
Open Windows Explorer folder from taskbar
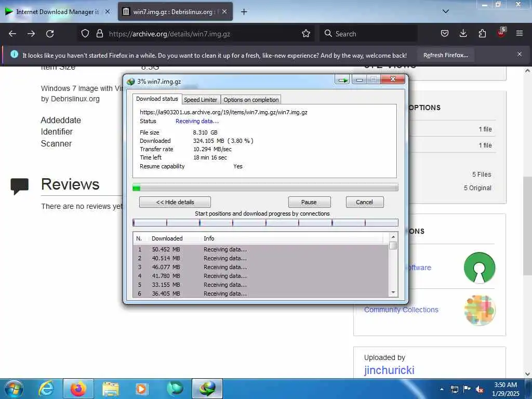(x=110, y=389)
